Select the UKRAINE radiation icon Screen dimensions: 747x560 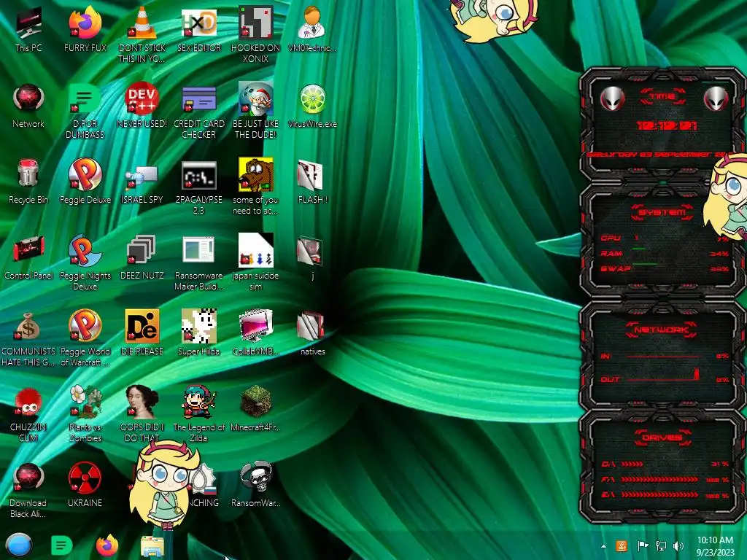tap(85, 484)
